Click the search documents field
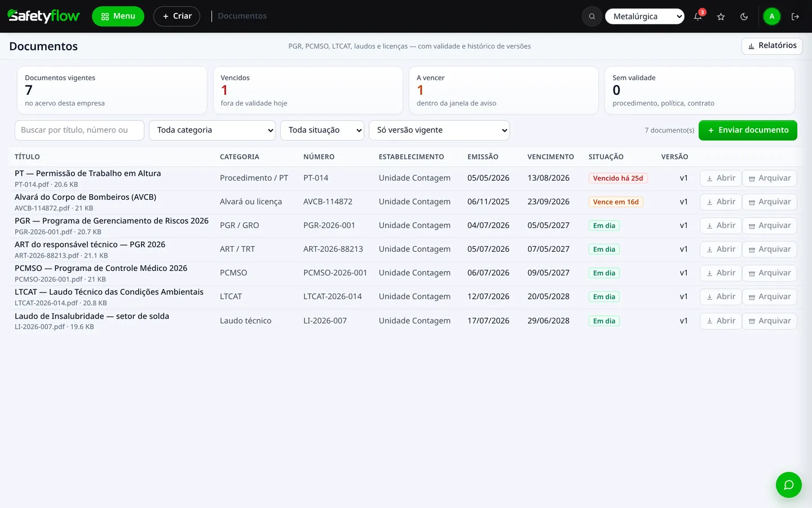 [80, 130]
